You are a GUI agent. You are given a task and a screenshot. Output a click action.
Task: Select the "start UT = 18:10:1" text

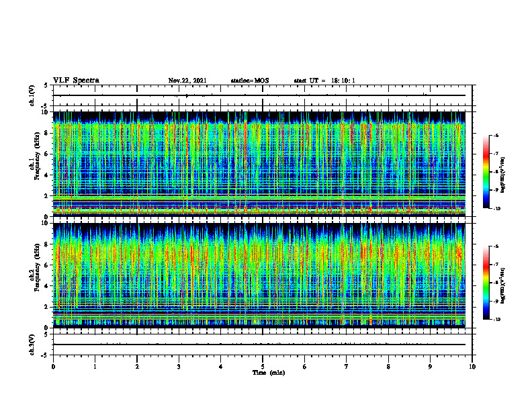point(324,81)
